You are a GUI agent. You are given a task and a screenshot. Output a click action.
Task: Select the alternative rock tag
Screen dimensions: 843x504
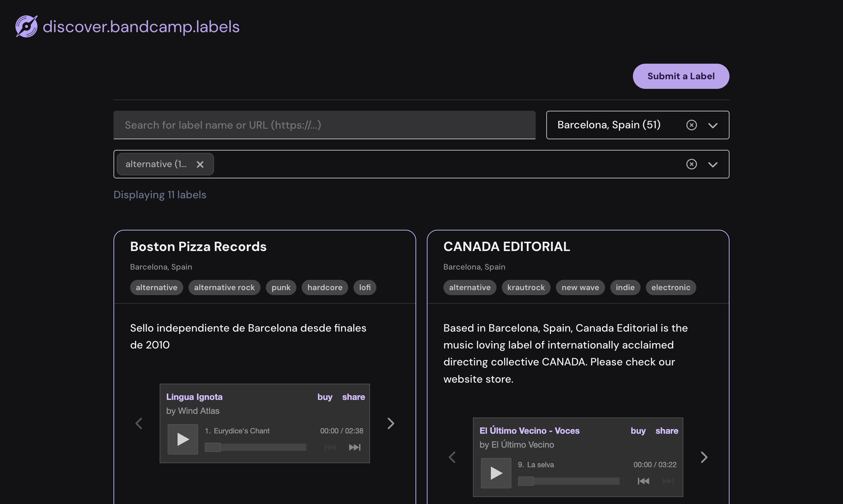pyautogui.click(x=224, y=287)
